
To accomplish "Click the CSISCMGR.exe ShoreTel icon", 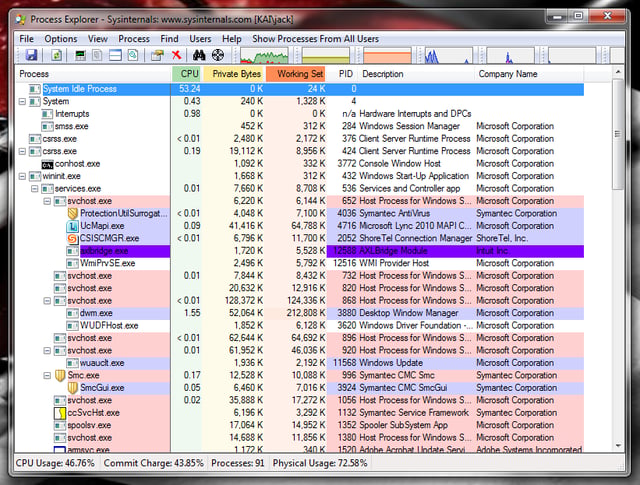I will click(73, 238).
